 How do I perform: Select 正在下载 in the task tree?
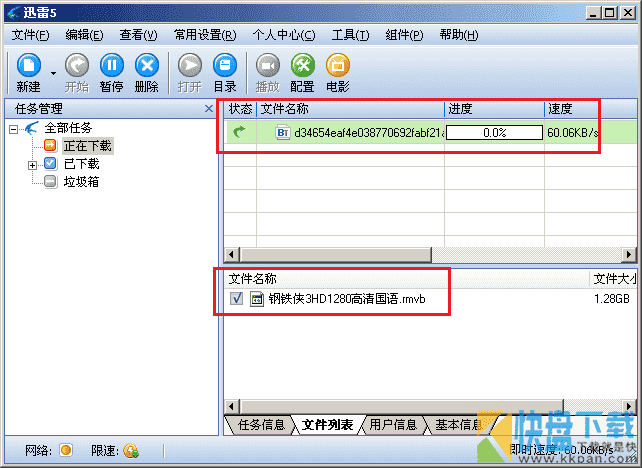pyautogui.click(x=88, y=146)
